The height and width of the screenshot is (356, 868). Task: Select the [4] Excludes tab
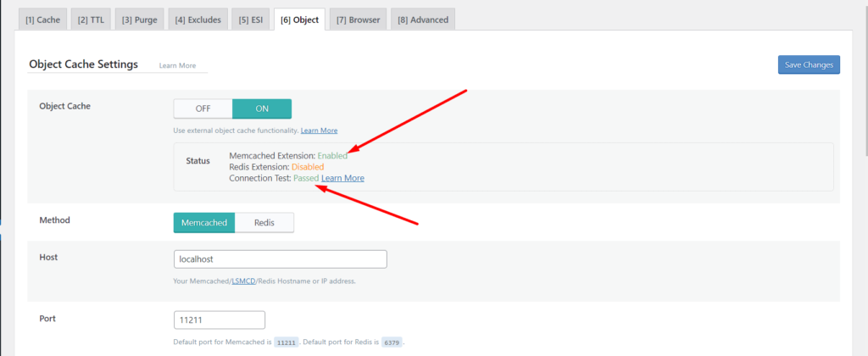point(198,19)
